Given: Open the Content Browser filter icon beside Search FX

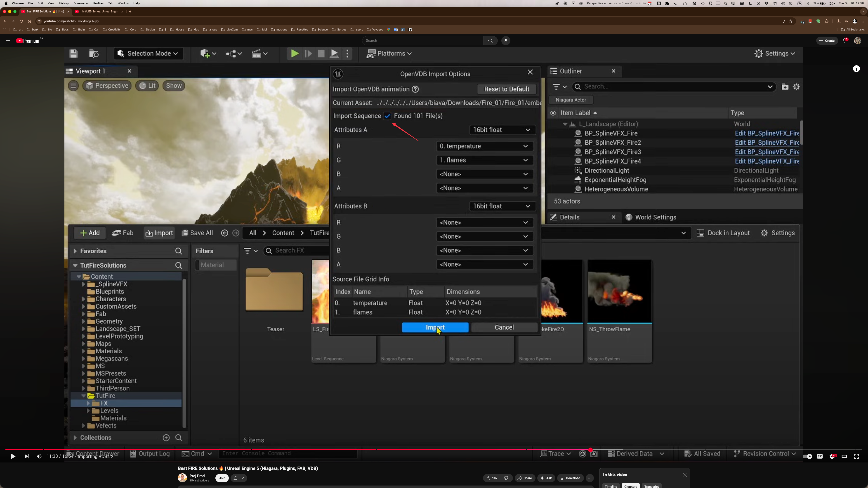Looking at the screenshot, I should pos(251,251).
